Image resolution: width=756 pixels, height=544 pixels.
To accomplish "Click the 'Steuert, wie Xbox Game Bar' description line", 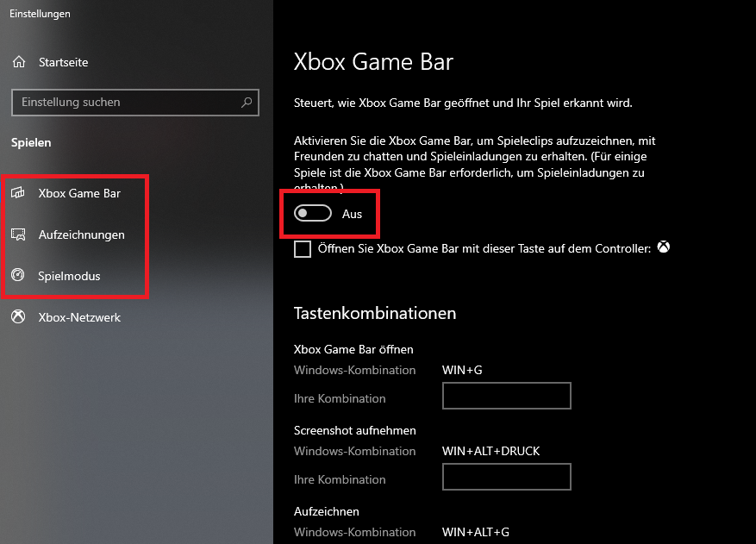I will tap(463, 103).
